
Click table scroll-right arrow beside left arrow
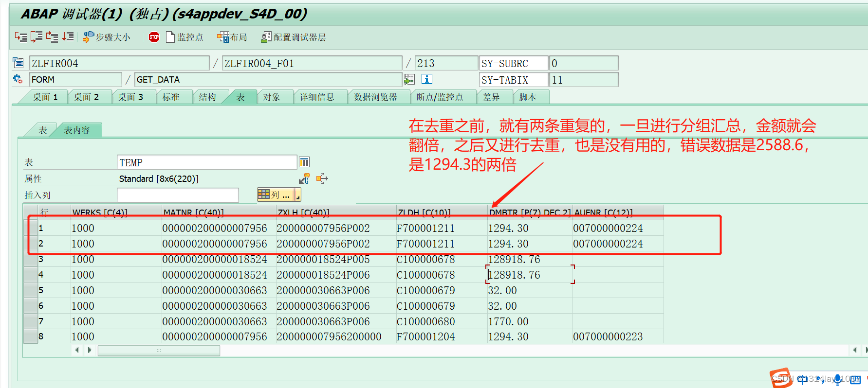tap(89, 350)
